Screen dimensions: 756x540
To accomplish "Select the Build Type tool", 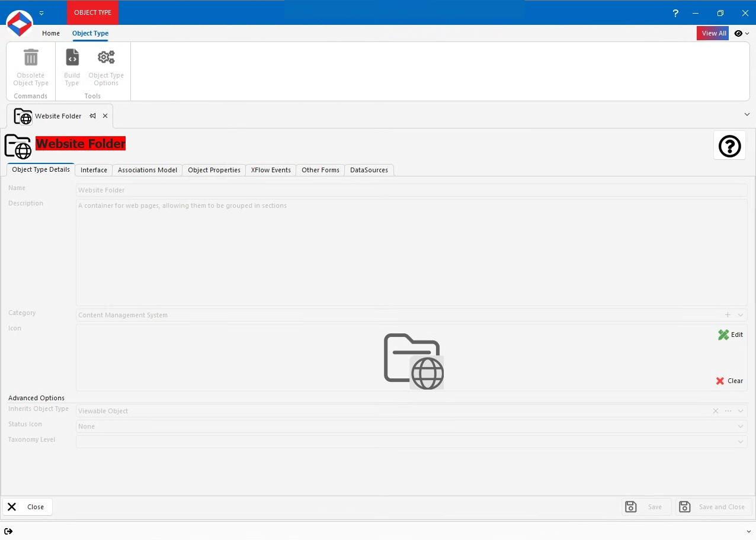I will (72, 57).
